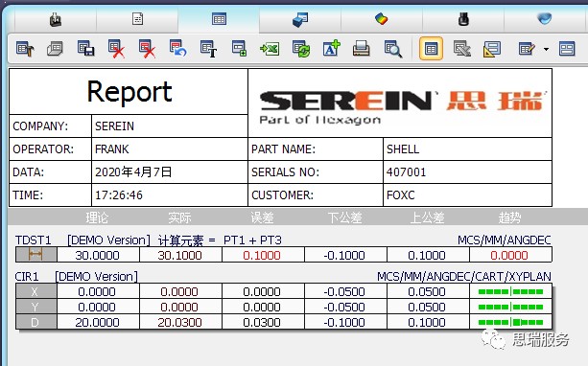
Task: Click the add text 'A+' icon
Action: pos(331,48)
